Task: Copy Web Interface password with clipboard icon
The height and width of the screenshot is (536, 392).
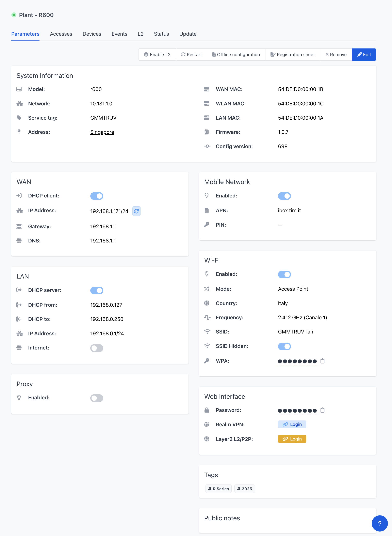Action: 322,410
